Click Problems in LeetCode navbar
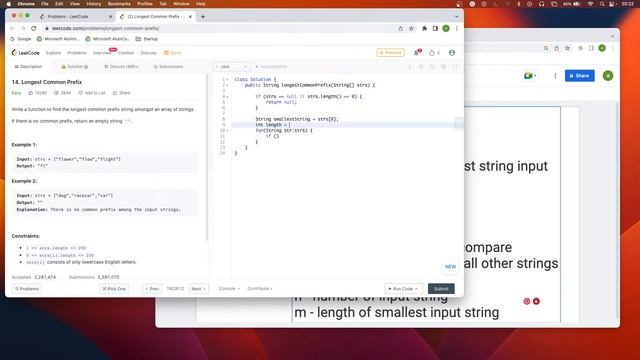 pyautogui.click(x=77, y=53)
